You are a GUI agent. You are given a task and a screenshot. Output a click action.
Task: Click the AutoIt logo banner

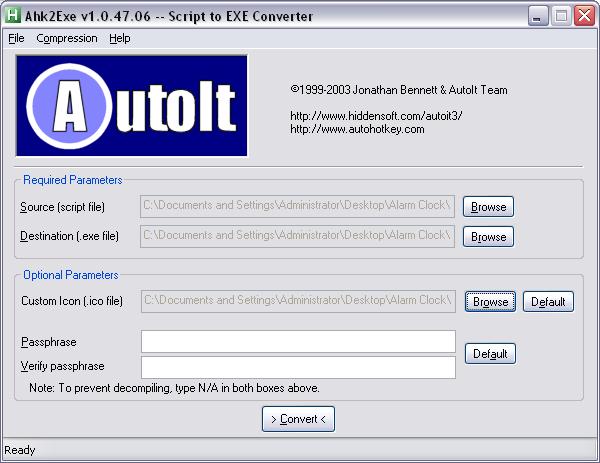click(x=132, y=106)
